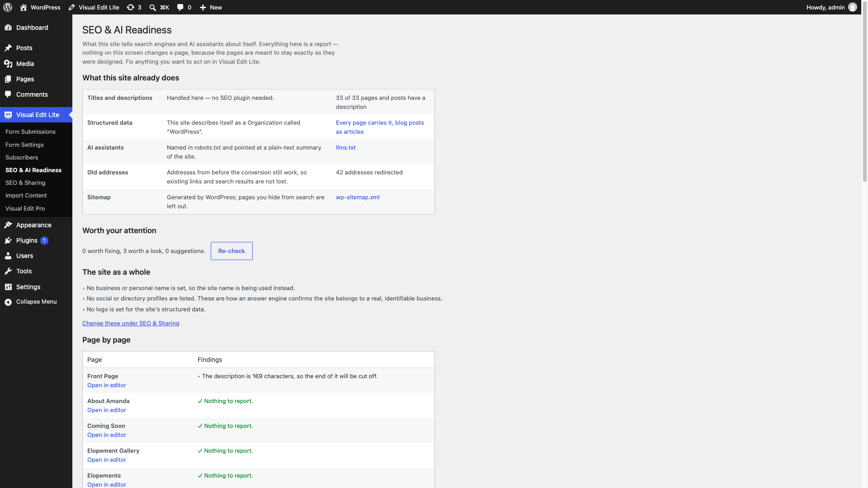Click the plus New icon in admin bar
The image size is (868, 488).
(203, 7)
